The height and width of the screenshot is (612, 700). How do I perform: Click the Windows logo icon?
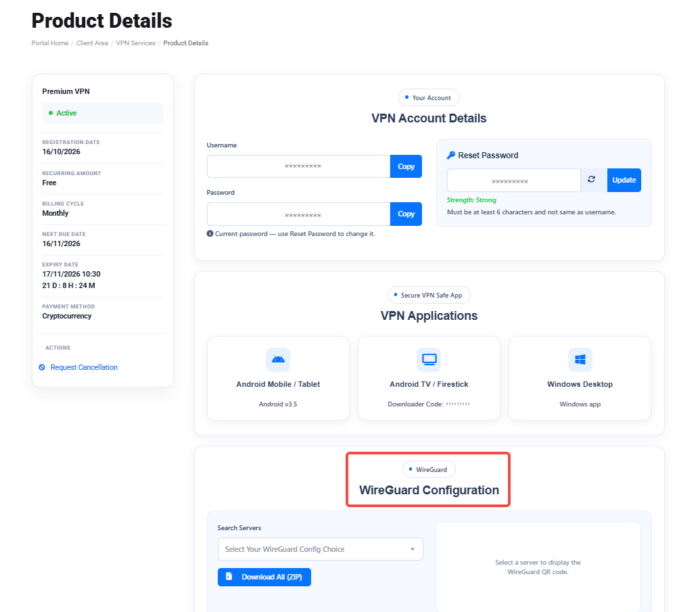tap(580, 359)
